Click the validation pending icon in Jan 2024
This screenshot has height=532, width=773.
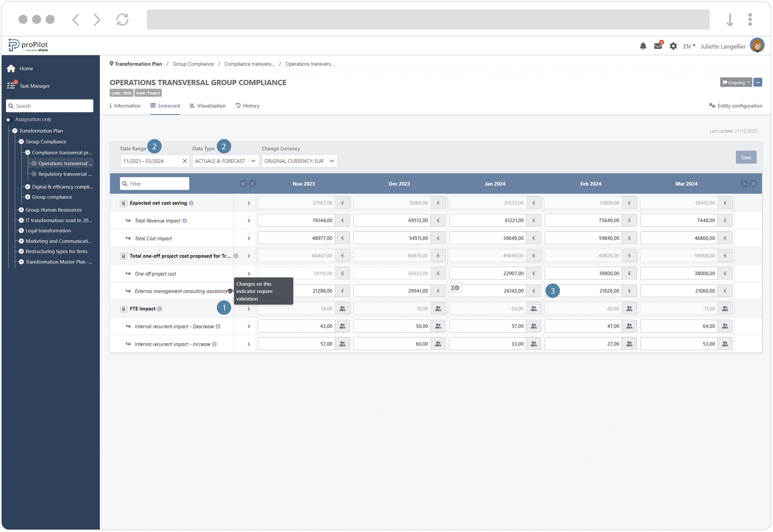tap(455, 288)
